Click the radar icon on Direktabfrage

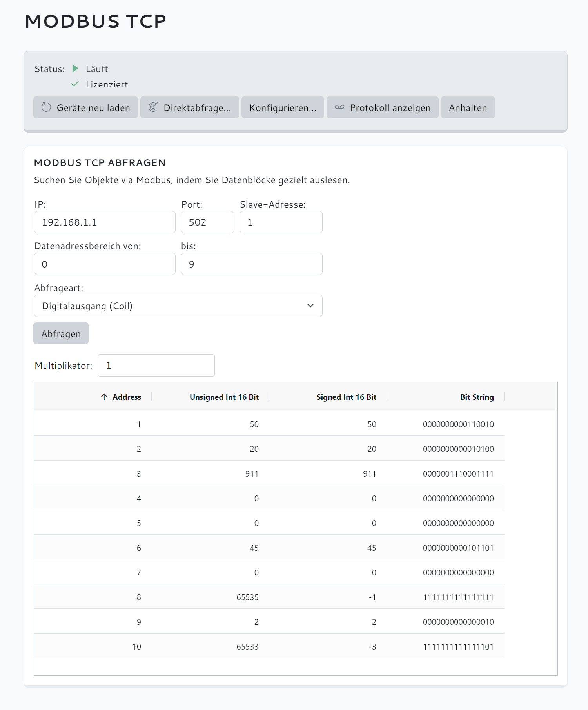153,107
